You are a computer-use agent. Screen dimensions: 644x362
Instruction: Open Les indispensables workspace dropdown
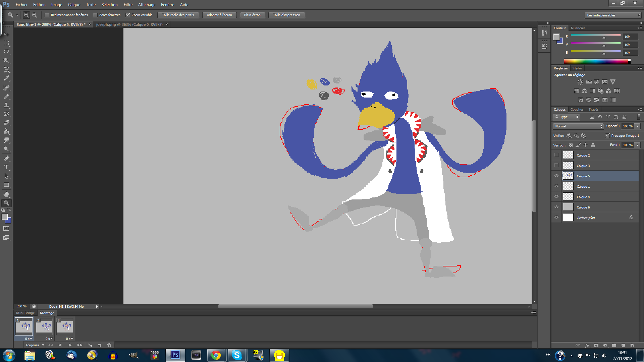coord(613,15)
